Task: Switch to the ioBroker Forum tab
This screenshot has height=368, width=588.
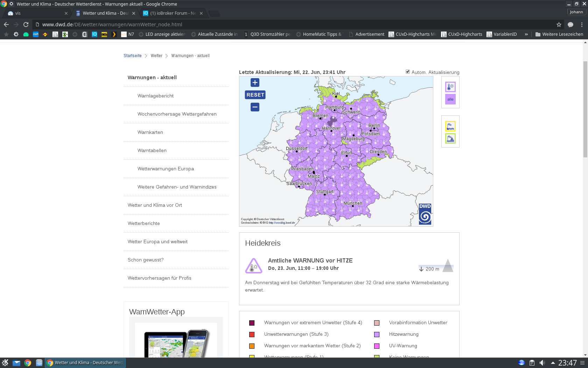Action: click(x=172, y=13)
